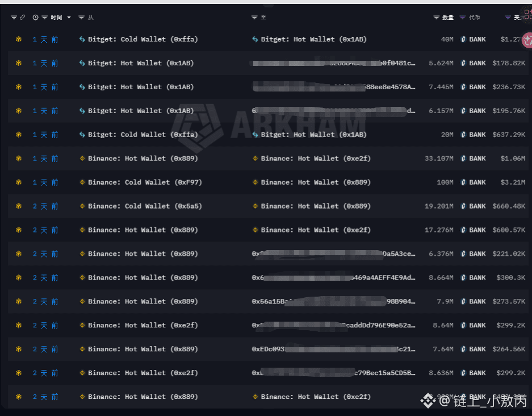Open the 至 (to) column filter
The width and height of the screenshot is (532, 416).
click(x=254, y=17)
